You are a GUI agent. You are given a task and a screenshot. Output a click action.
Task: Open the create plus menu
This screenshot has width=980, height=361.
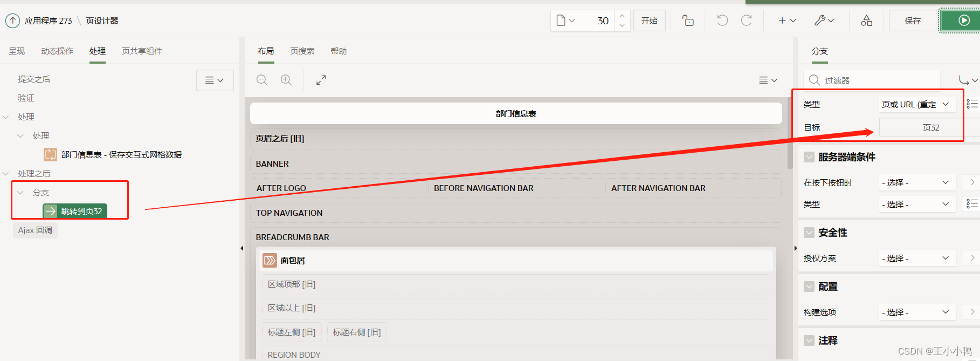point(787,21)
